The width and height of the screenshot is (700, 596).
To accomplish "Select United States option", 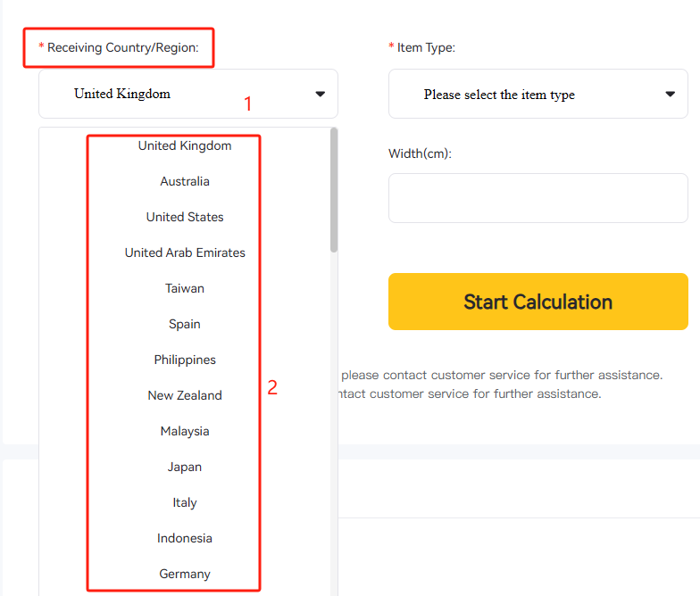I will click(x=185, y=217).
